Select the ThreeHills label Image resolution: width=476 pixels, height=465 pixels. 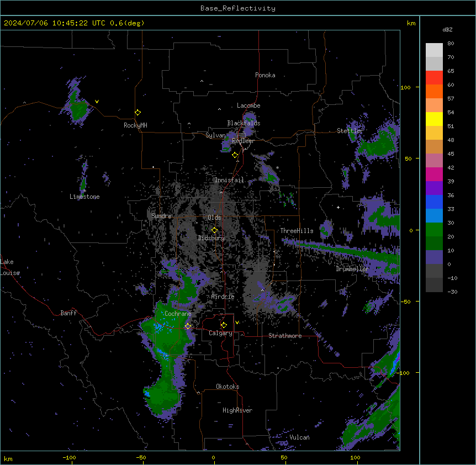tap(297, 231)
